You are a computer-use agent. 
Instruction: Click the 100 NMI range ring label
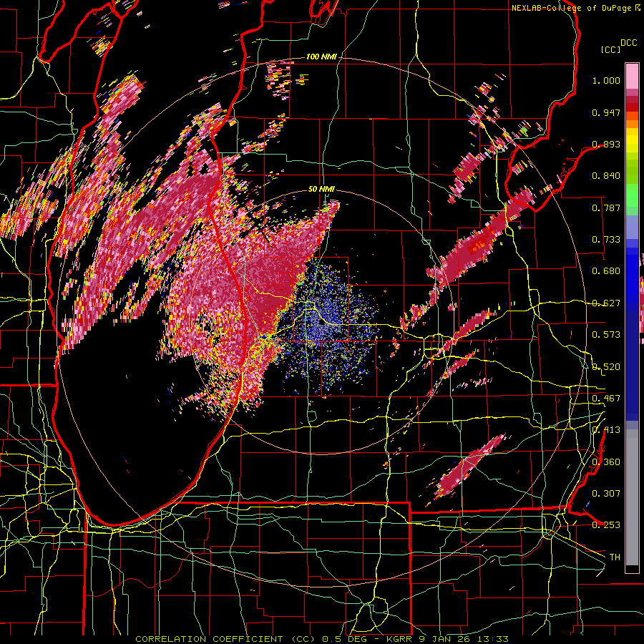(x=321, y=57)
